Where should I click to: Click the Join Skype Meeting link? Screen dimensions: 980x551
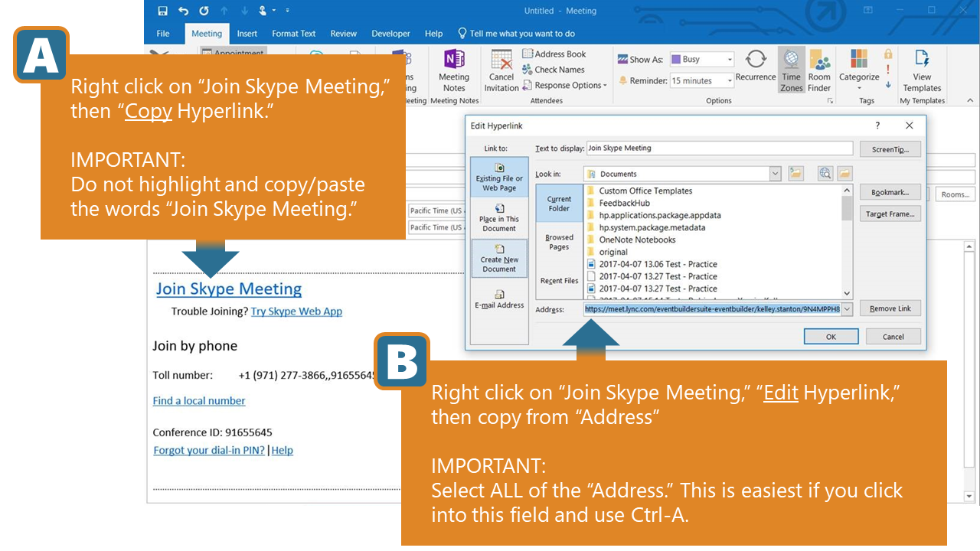tap(229, 289)
